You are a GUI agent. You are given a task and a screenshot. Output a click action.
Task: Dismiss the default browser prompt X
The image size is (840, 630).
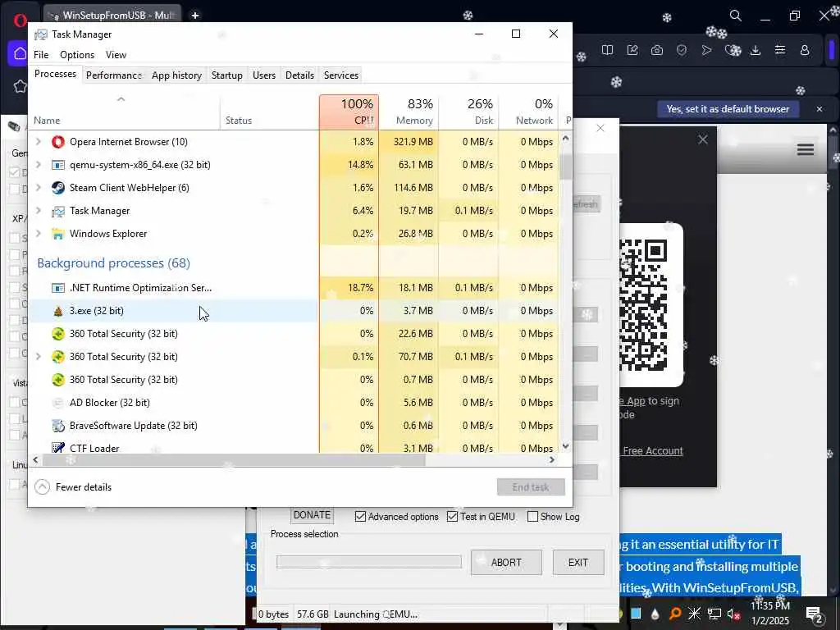819,109
